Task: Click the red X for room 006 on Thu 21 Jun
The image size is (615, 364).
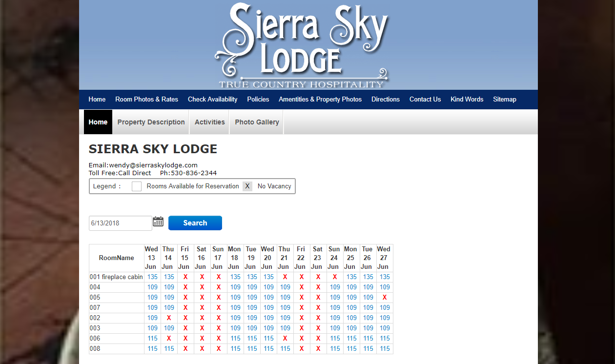Action: (285, 339)
